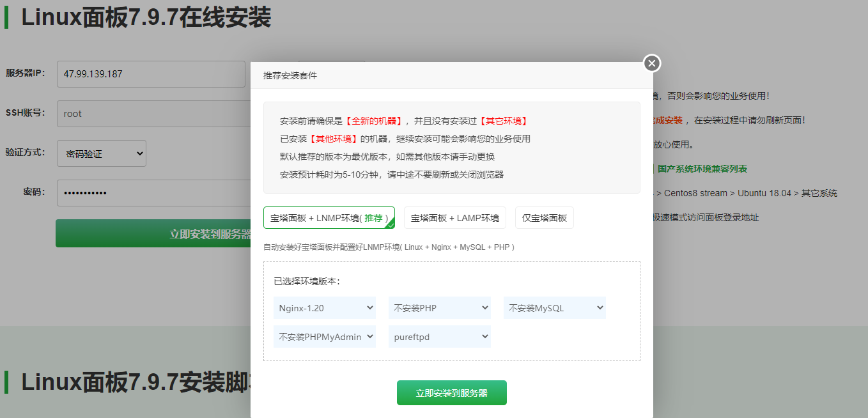Open the 国产系统环境兼容列表 link

[702, 169]
